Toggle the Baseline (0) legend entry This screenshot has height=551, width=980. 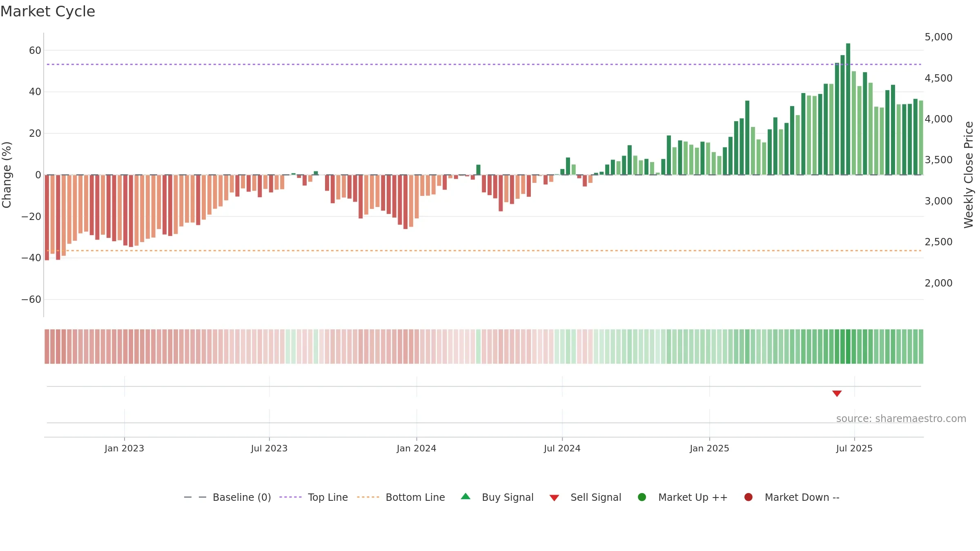227,498
